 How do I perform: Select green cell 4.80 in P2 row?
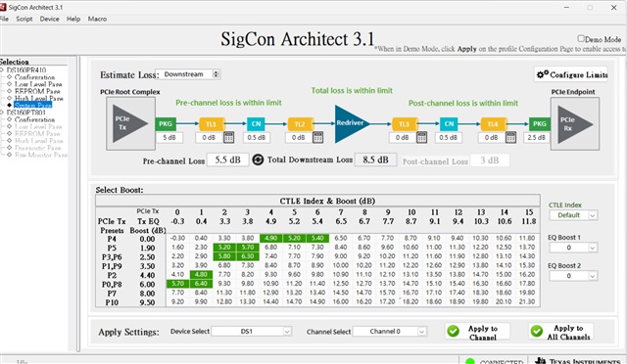(x=201, y=275)
